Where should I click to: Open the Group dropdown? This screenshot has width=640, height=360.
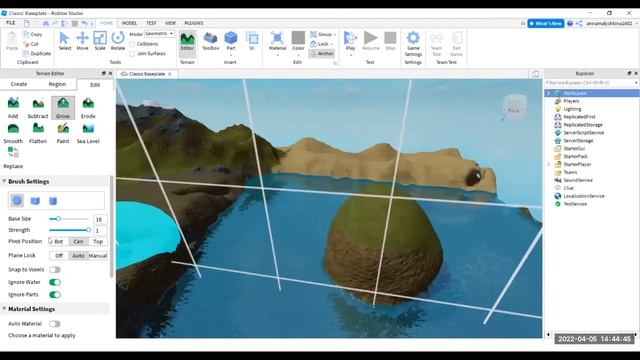coord(322,34)
